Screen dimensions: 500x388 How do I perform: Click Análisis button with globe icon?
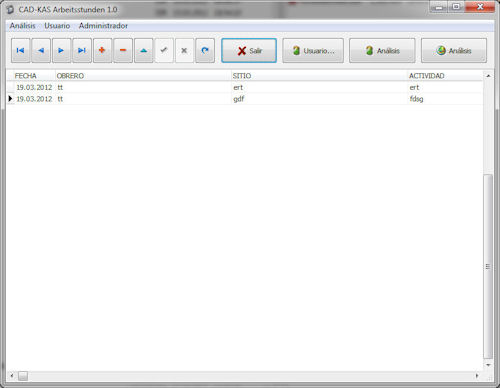coord(454,51)
